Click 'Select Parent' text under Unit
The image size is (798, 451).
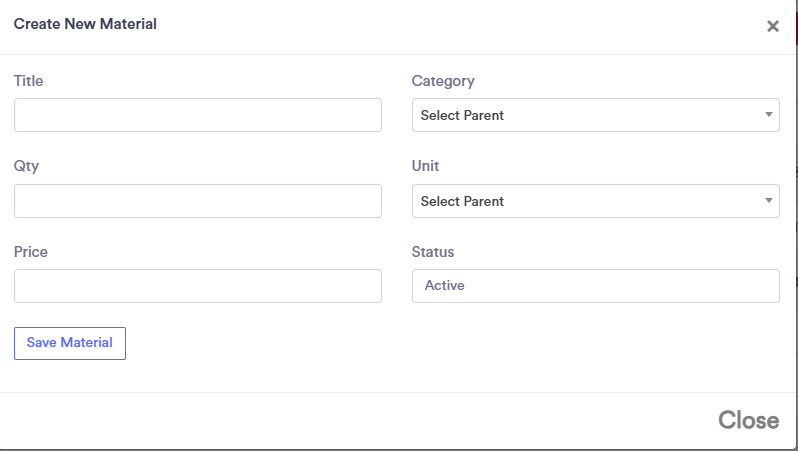pyautogui.click(x=462, y=202)
